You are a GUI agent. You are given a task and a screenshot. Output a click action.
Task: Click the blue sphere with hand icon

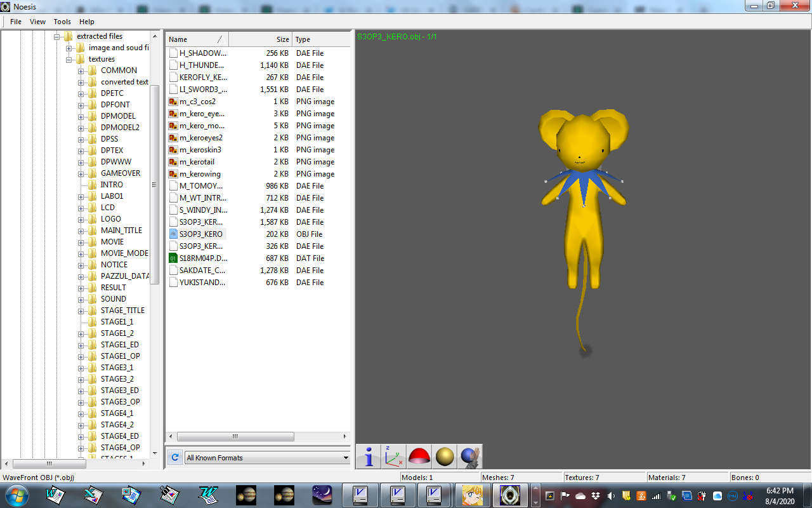pyautogui.click(x=470, y=457)
